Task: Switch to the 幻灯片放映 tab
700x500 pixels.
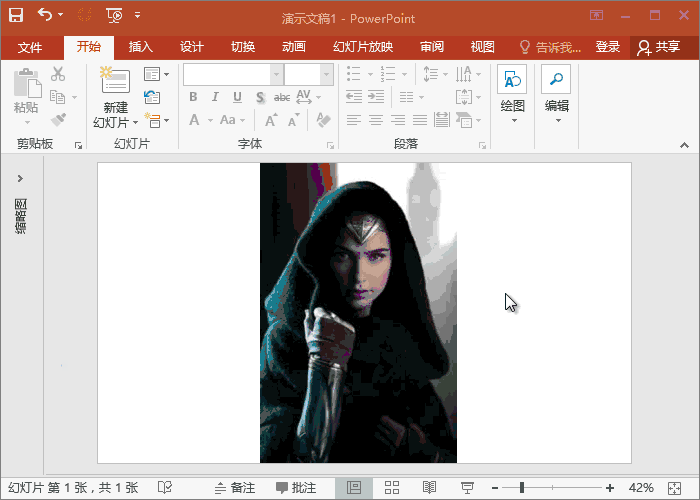Action: [x=363, y=47]
